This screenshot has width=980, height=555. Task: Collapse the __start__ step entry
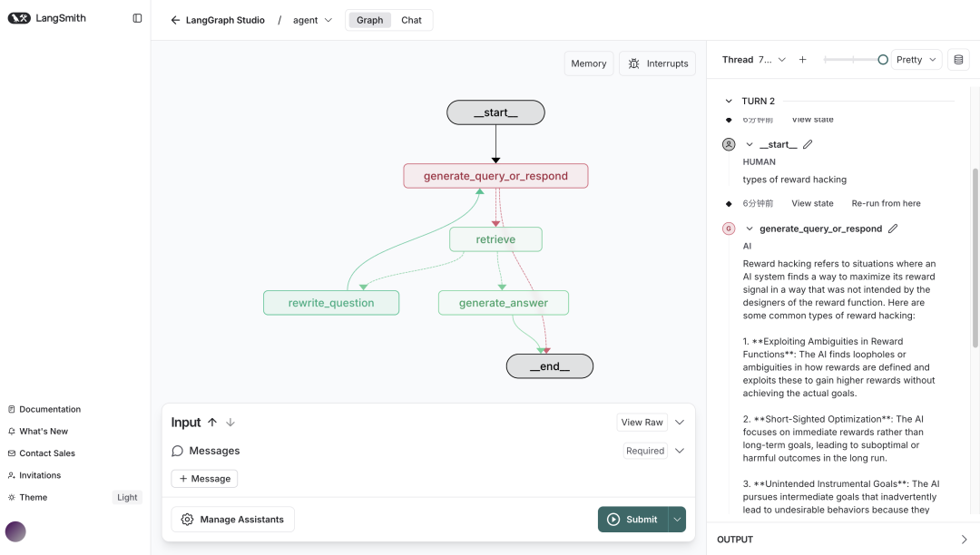750,145
